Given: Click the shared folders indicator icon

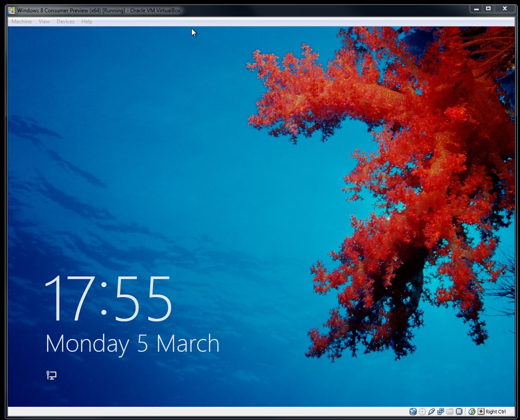Looking at the screenshot, I should point(450,412).
